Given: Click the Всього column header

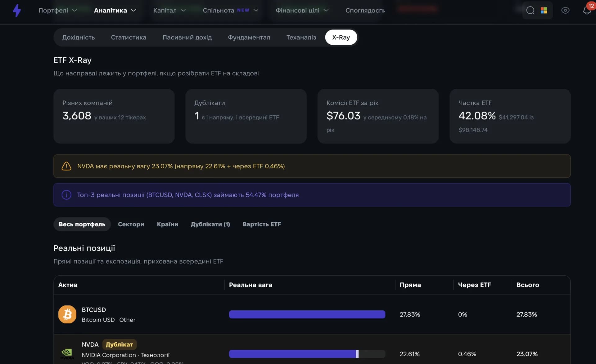Looking at the screenshot, I should [528, 285].
